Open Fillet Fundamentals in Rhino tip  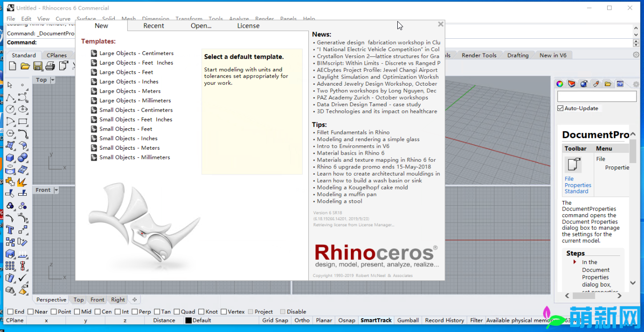pyautogui.click(x=353, y=133)
